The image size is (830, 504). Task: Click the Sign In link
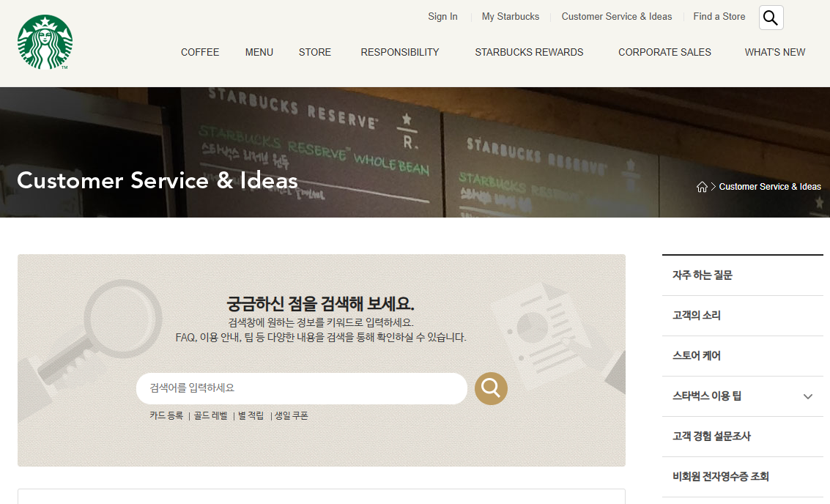[442, 16]
